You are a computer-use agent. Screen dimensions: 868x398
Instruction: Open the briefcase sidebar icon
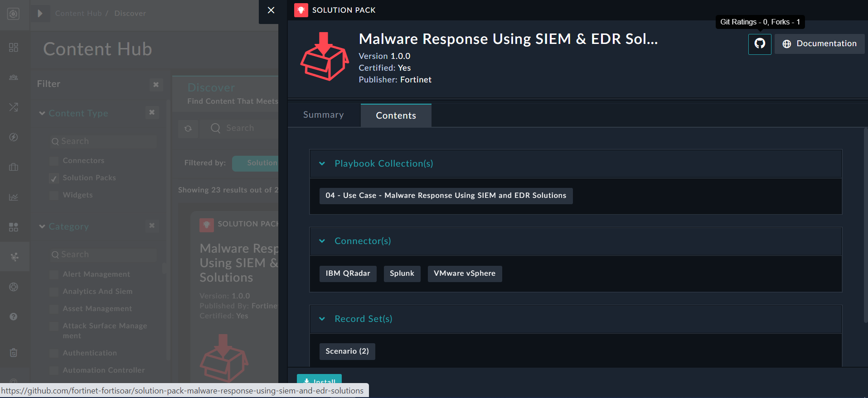coord(14,167)
